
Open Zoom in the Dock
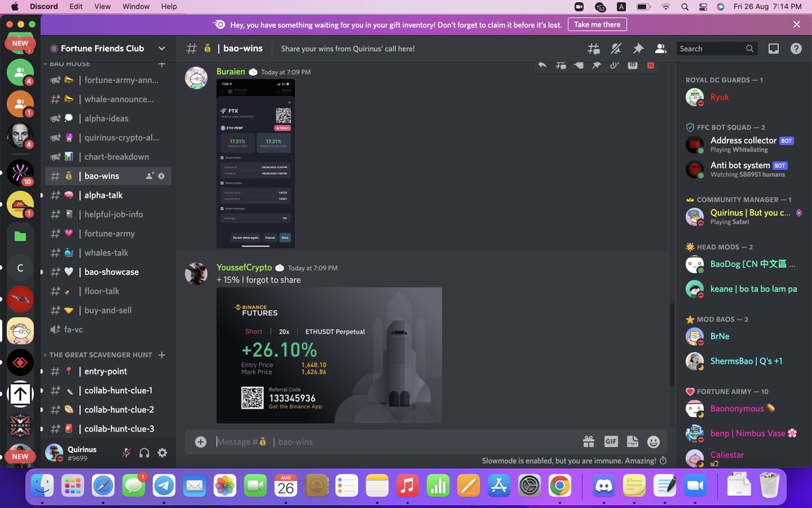pyautogui.click(x=694, y=486)
